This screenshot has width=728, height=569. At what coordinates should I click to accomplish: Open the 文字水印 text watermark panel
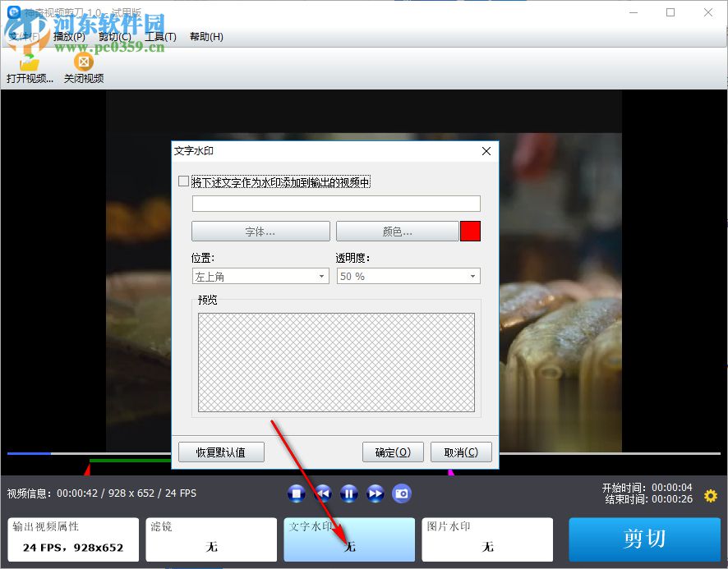coord(349,539)
